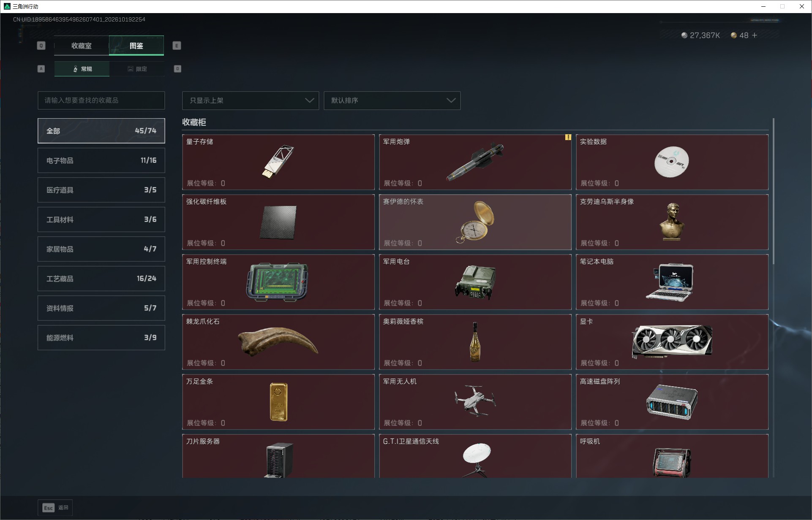The height and width of the screenshot is (520, 812).
Task: Click the 量子存储 storage stick icon
Action: tap(278, 162)
